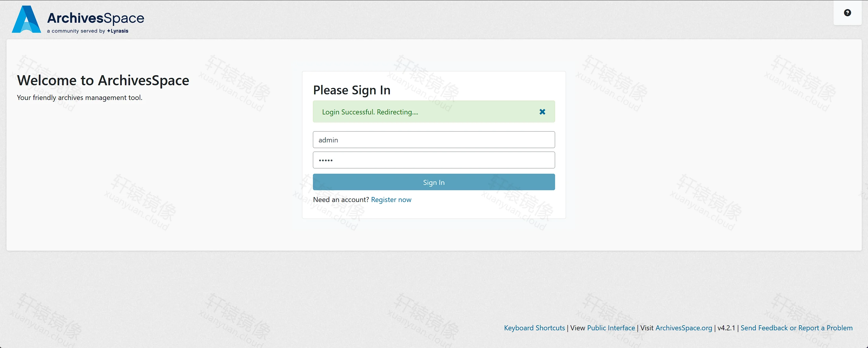
Task: Focus the admin username field
Action: tap(434, 139)
